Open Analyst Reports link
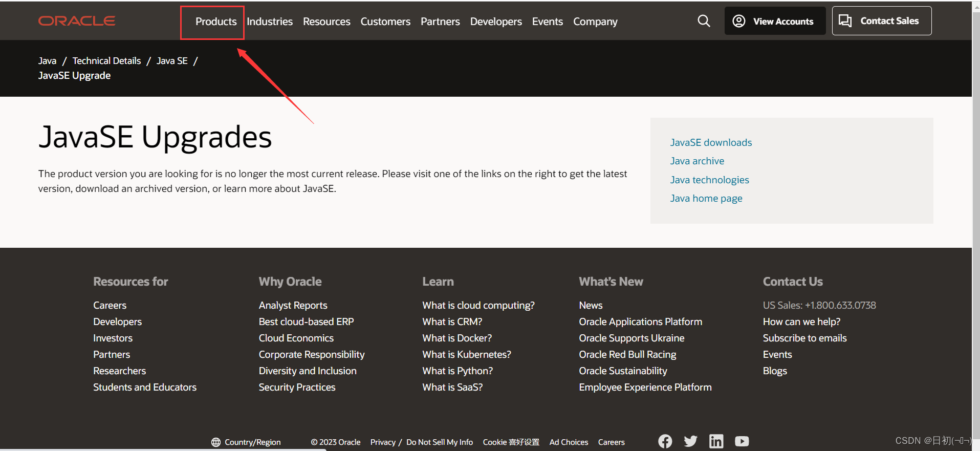Screen dimensions: 980x451 293,305
